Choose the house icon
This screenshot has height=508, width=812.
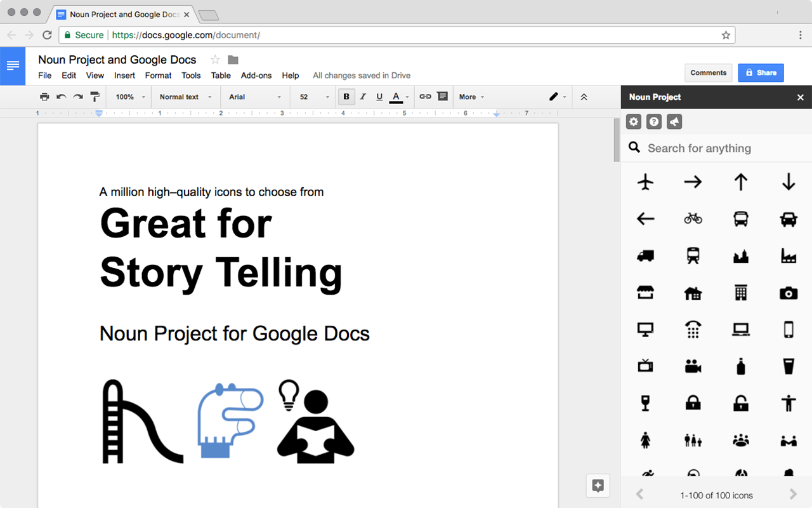click(x=693, y=293)
